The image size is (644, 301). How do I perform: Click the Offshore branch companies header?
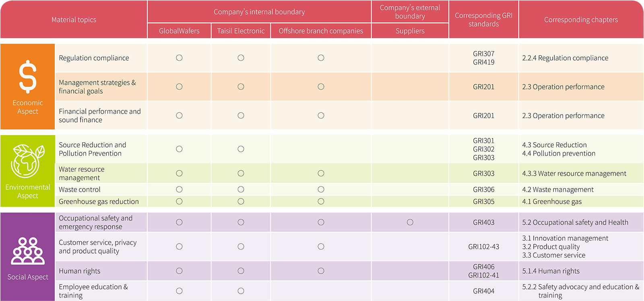[321, 31]
